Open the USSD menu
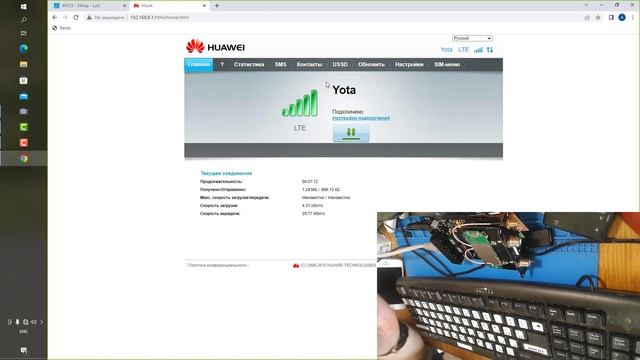Screen dimensions: 640x360 coord(340,64)
